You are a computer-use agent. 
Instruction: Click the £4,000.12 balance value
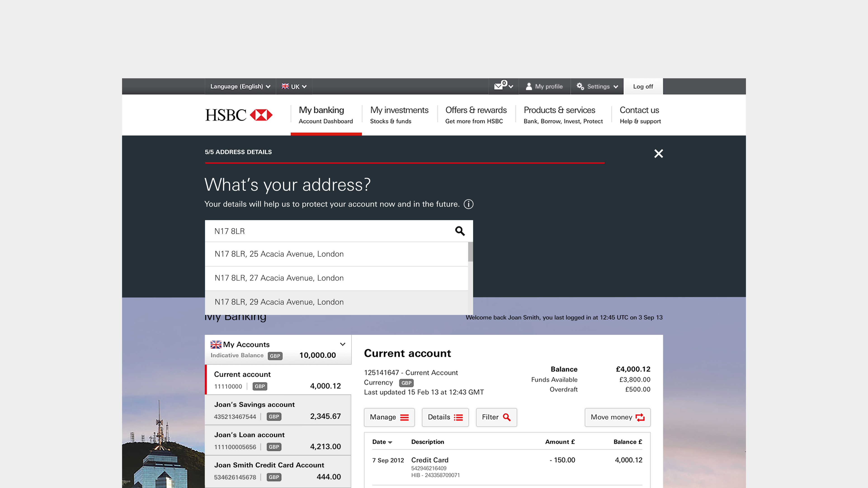pos(633,369)
